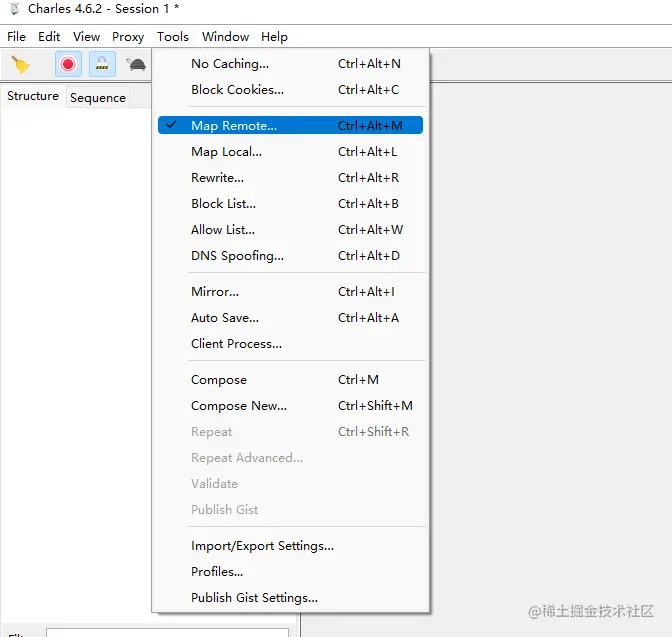Open the File menu
This screenshot has height=637, width=672.
(x=16, y=37)
